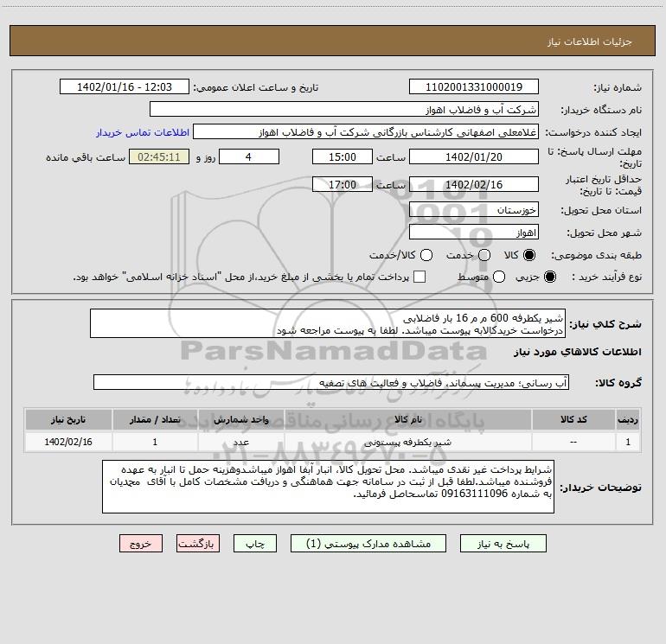
Task: Click the جزئیات اطلاعات نیاز header title
Action: point(590,41)
